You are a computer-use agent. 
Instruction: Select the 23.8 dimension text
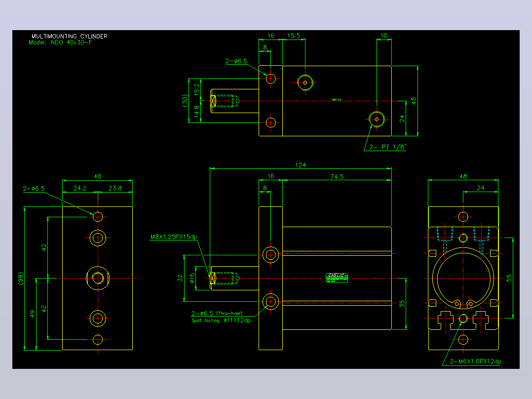[x=115, y=188]
